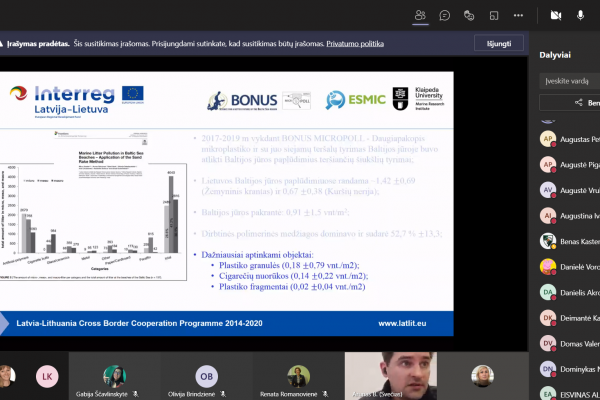This screenshot has height=400, width=600.
Task: Click the active speaker video tile
Action: pyautogui.click(x=391, y=376)
